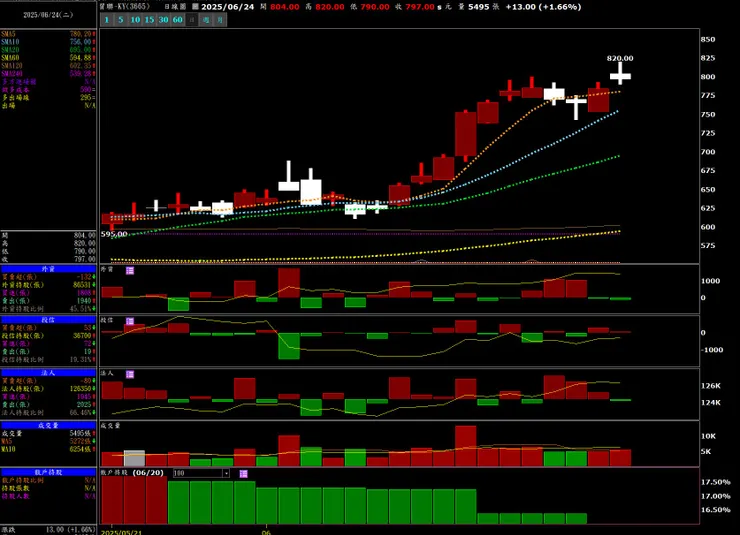
Task: Click the SMA120 indicator label
Action: pyautogui.click(x=12, y=66)
